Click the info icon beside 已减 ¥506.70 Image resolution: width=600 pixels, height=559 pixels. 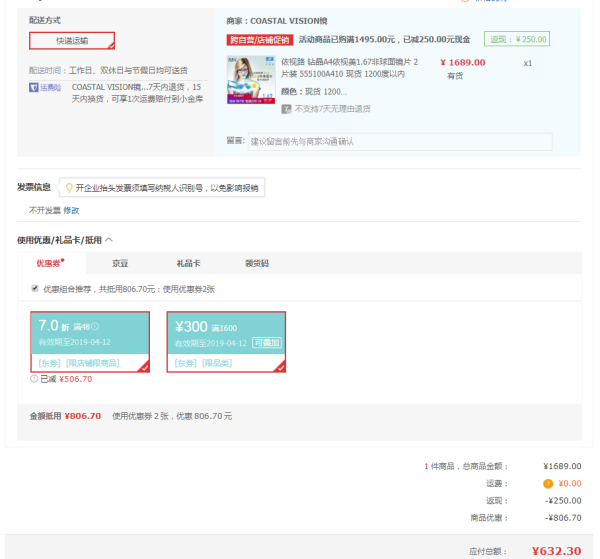pos(34,379)
